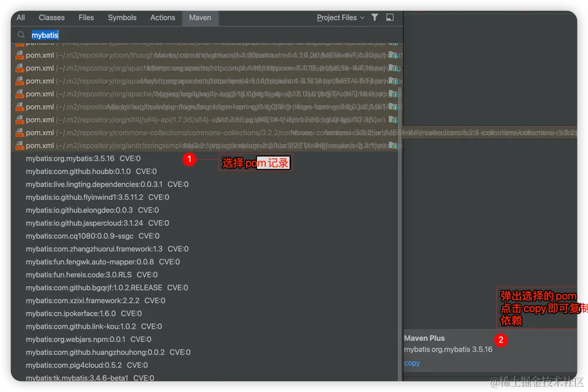
Task: Click mybatis org.mybatis 3.5.16 popup text
Action: coord(448,349)
